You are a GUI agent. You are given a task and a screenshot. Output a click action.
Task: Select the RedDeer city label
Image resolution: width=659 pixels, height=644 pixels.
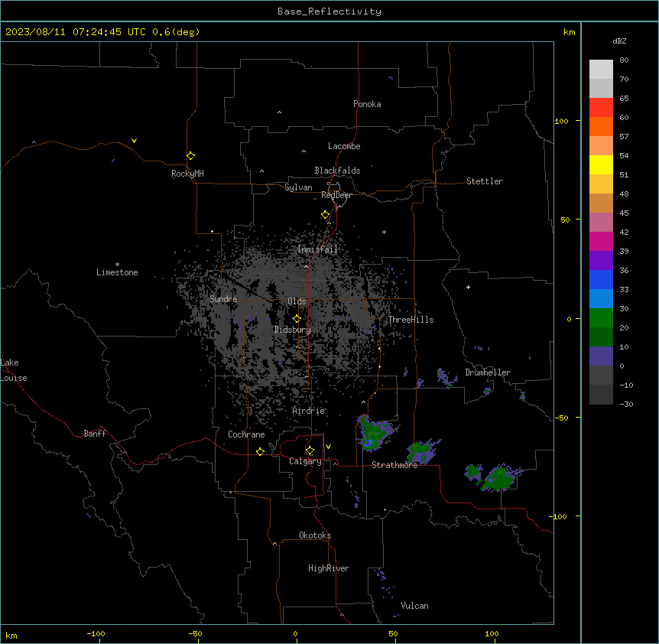[x=336, y=195]
